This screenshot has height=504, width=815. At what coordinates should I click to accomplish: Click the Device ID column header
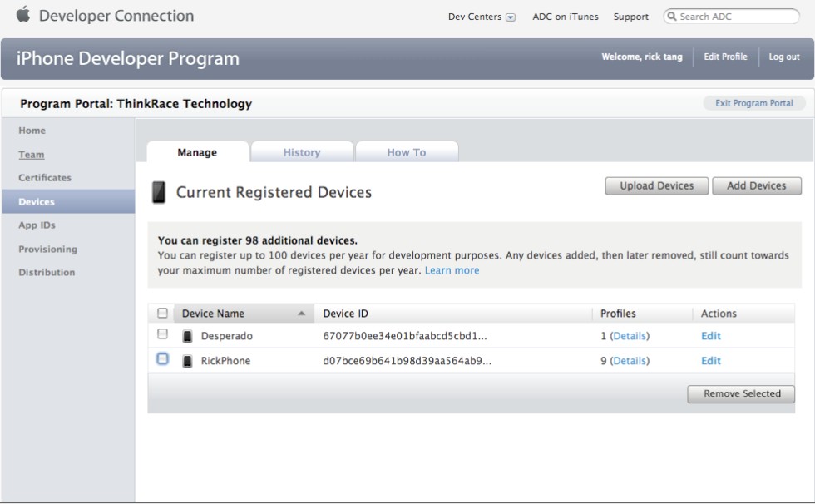[x=346, y=314]
